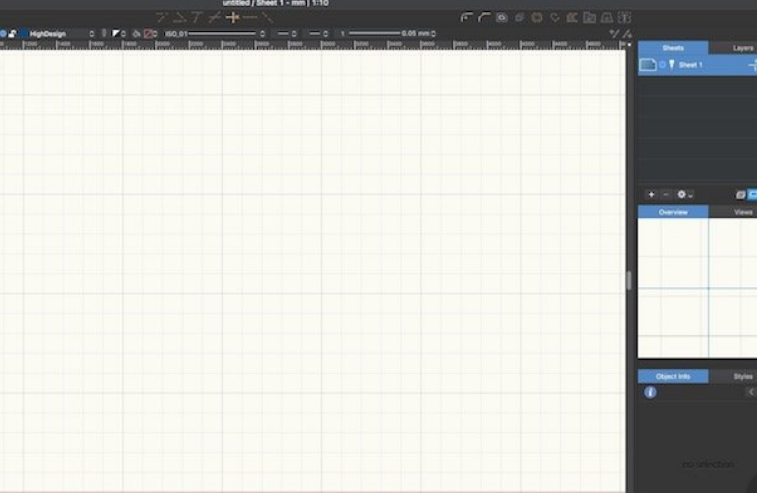
Task: Remove sheet with the minus button
Action: pos(666,194)
